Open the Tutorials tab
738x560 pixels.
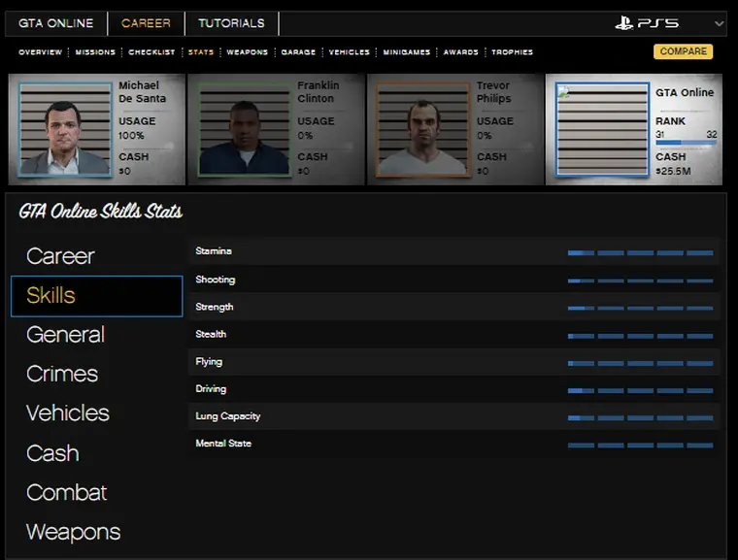(x=231, y=23)
